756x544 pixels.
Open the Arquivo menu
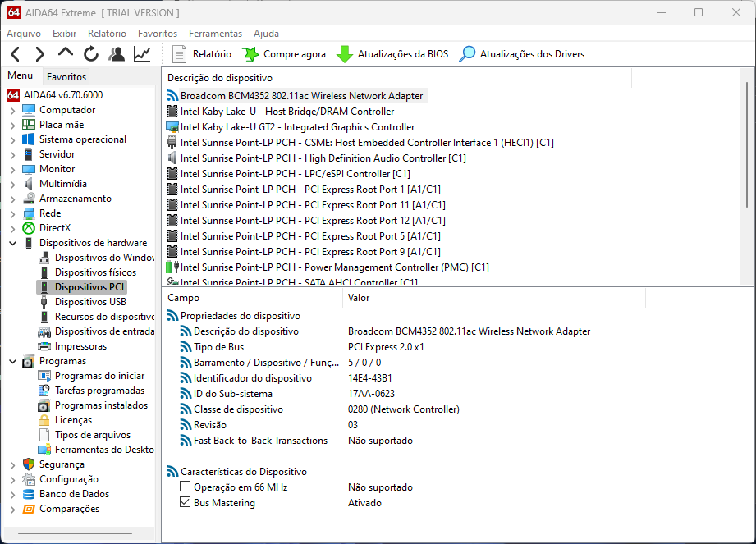[24, 34]
